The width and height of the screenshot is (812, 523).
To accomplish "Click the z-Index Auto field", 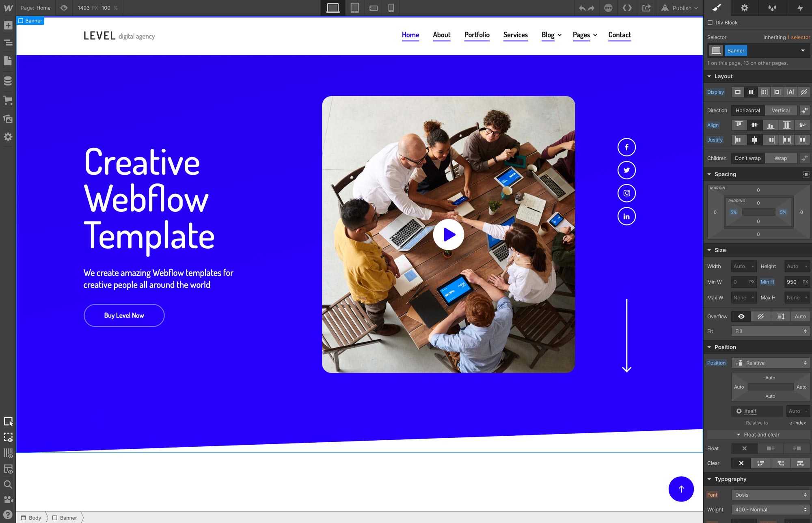I will click(798, 411).
